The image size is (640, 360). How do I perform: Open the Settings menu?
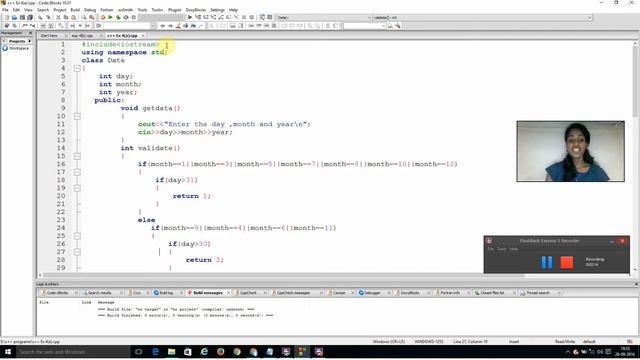click(x=217, y=10)
